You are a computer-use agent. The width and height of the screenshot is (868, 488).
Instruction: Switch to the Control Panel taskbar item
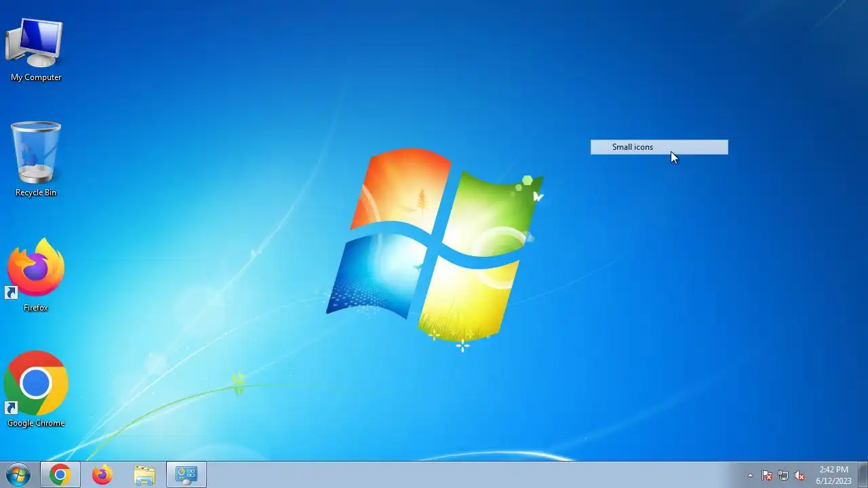pyautogui.click(x=186, y=475)
